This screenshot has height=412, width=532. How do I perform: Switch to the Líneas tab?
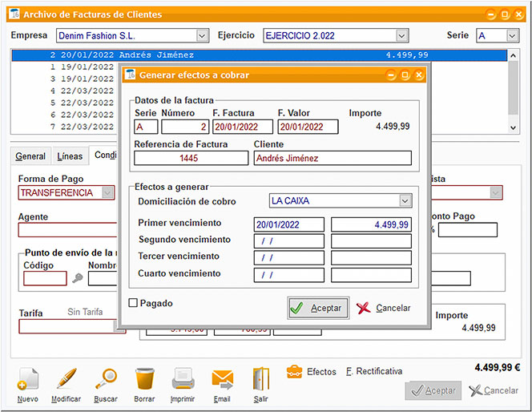70,156
